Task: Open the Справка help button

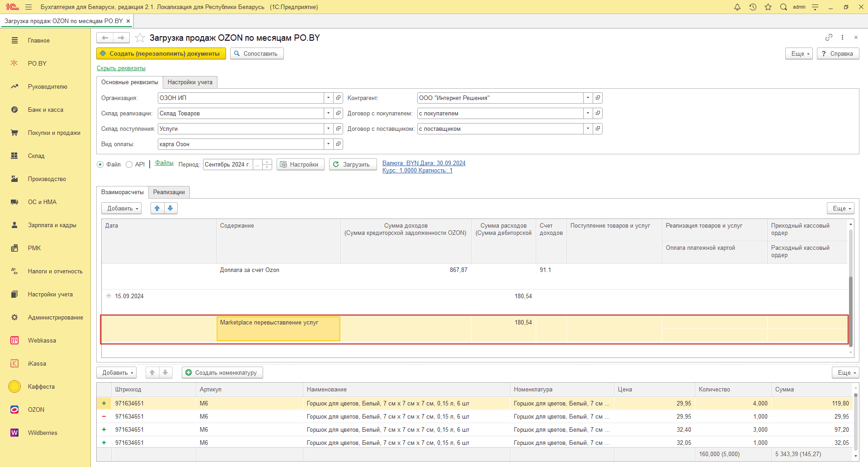Action: (838, 53)
